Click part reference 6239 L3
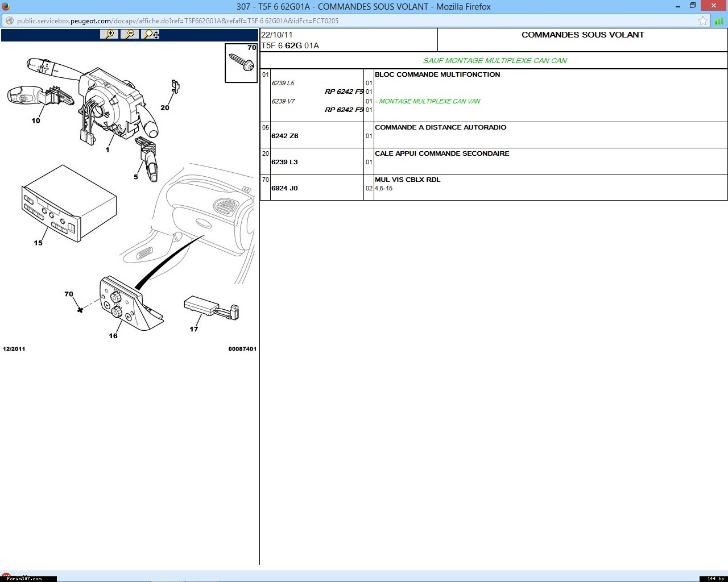The width and height of the screenshot is (728, 582). [284, 162]
